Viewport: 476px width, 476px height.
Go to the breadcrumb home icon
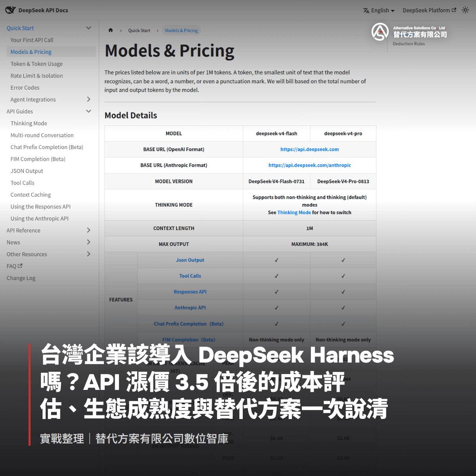point(111,30)
